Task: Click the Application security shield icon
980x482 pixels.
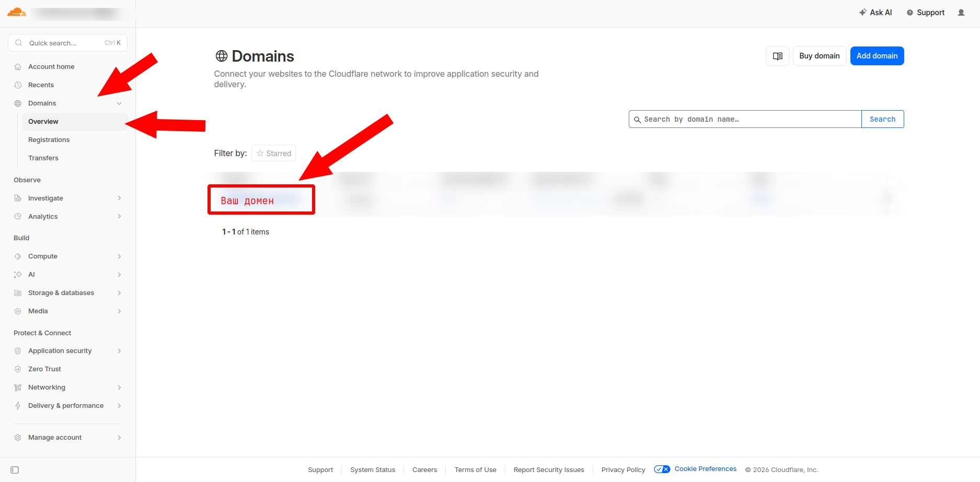Action: coord(18,351)
